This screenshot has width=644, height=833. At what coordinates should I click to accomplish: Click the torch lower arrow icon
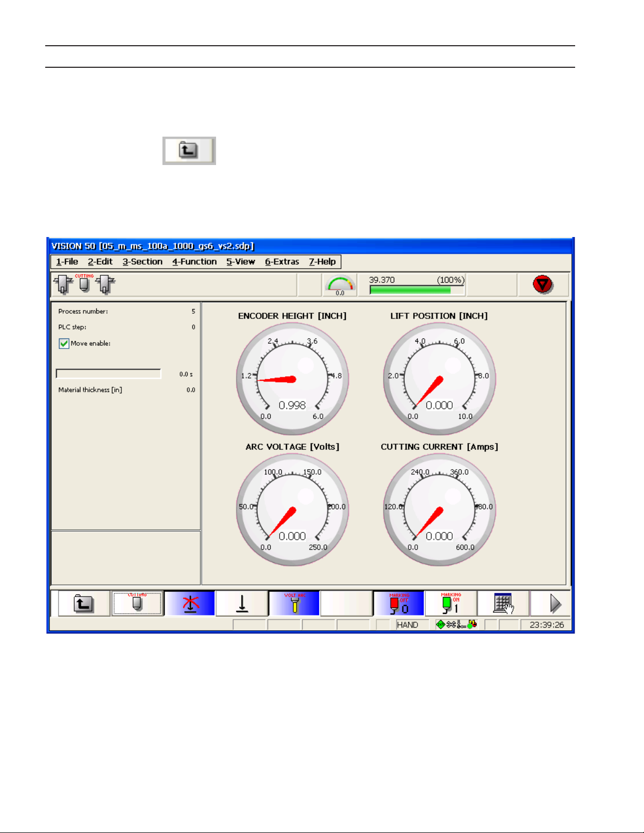(242, 603)
